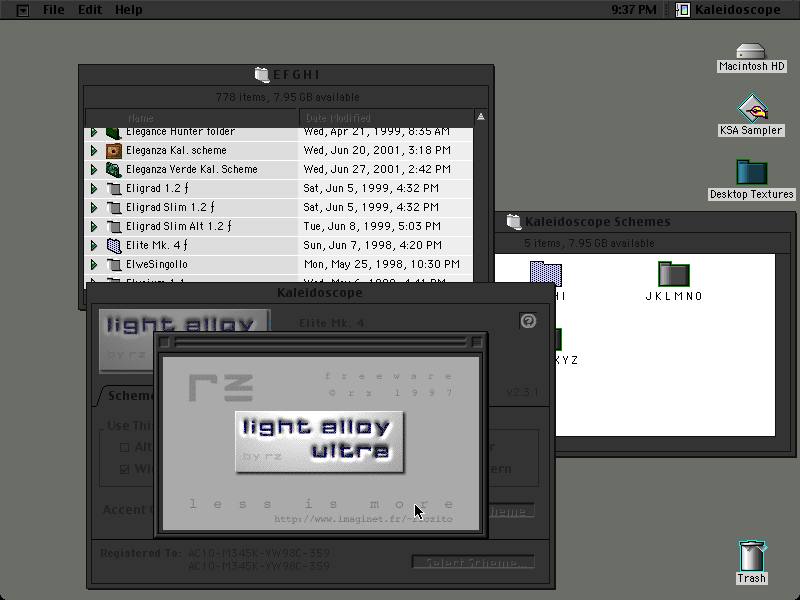The height and width of the screenshot is (600, 800).
Task: Click the Wed, Jun 20, 2001, 3:18 PM date
Action: coord(377,151)
